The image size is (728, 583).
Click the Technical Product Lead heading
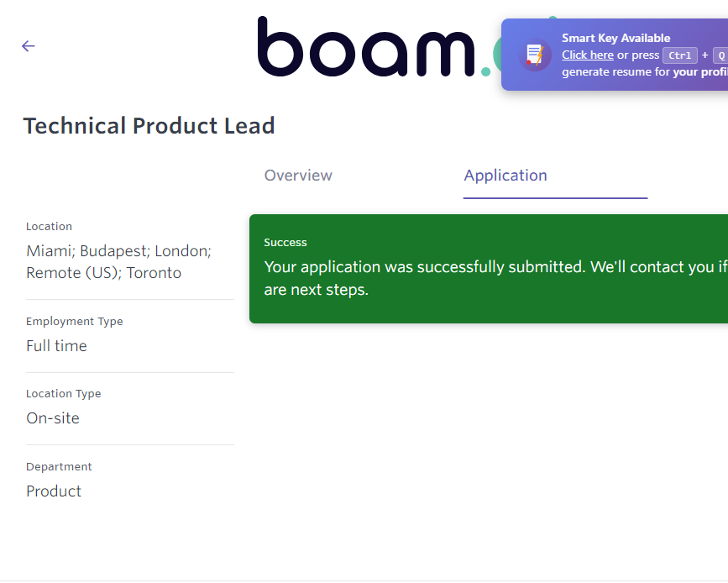pos(149,126)
